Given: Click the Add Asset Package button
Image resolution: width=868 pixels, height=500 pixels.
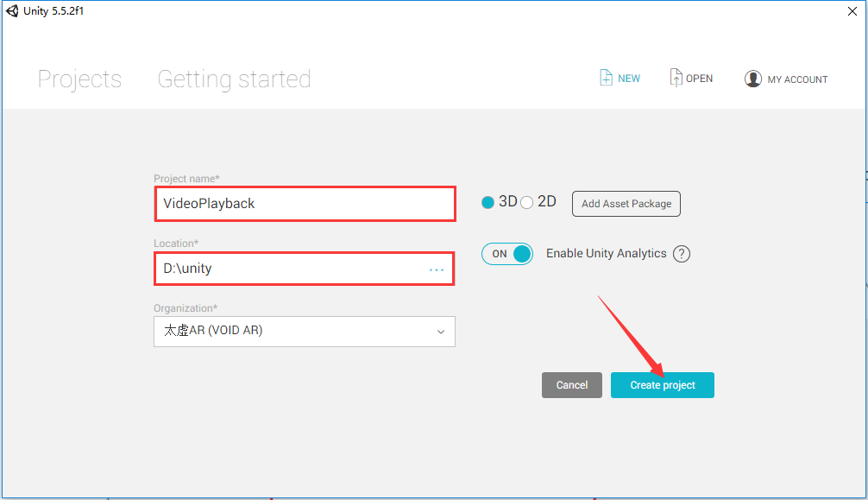Looking at the screenshot, I should click(626, 204).
